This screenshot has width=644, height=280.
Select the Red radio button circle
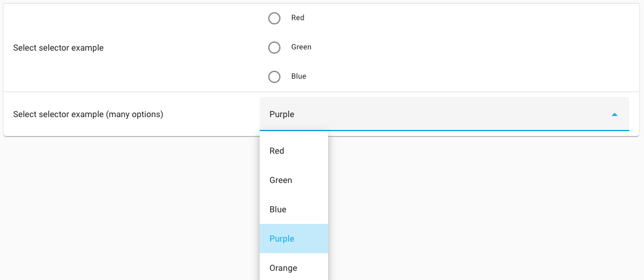[x=274, y=18]
